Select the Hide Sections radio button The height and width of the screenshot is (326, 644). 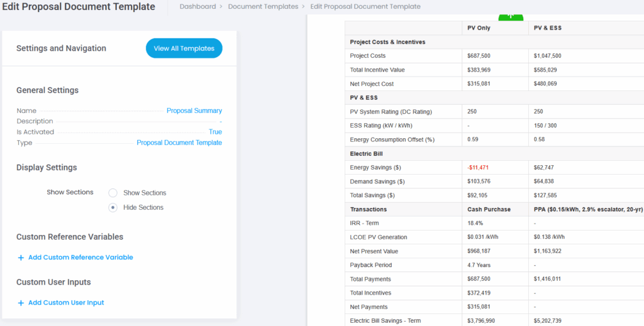[x=113, y=207]
